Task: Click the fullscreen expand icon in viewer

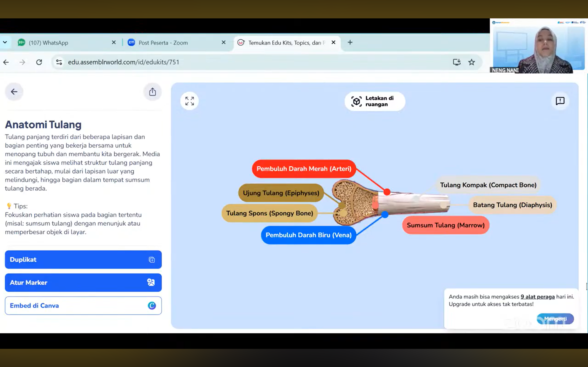Action: click(189, 101)
